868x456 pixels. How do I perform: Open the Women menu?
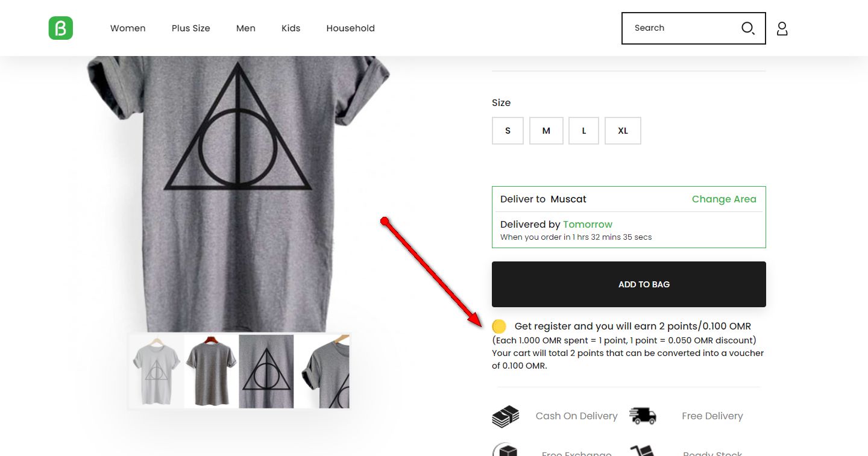(x=128, y=28)
